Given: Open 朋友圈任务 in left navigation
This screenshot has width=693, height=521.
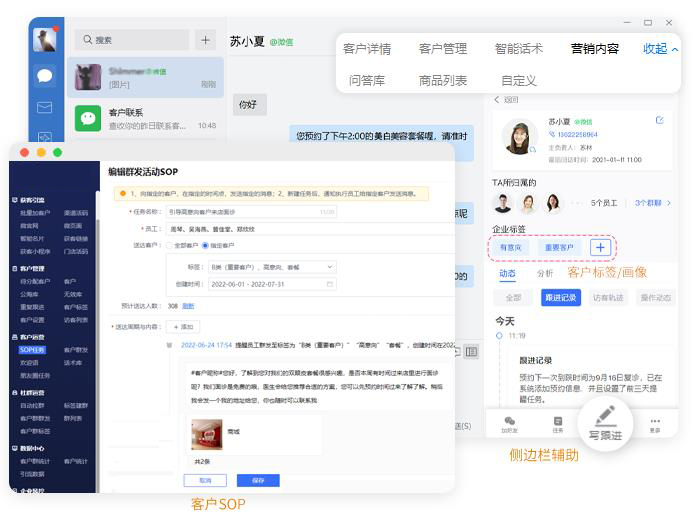Looking at the screenshot, I should point(35,376).
